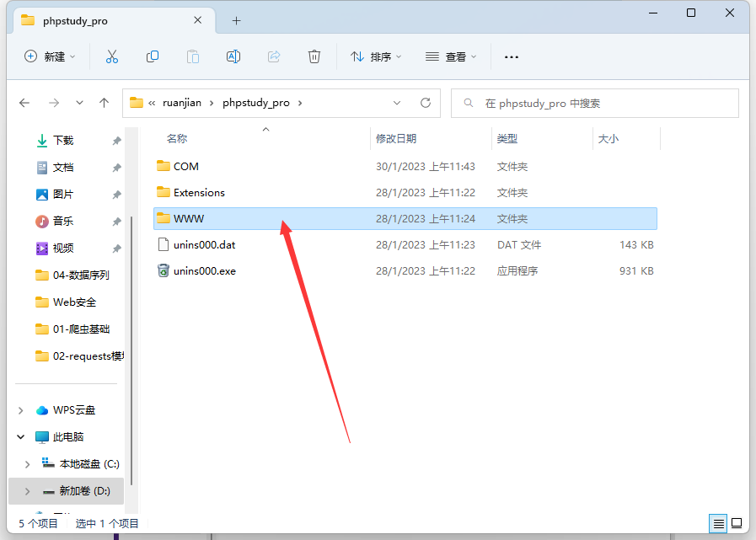Open 01-爬虫基础 folder in sidebar

click(x=81, y=329)
